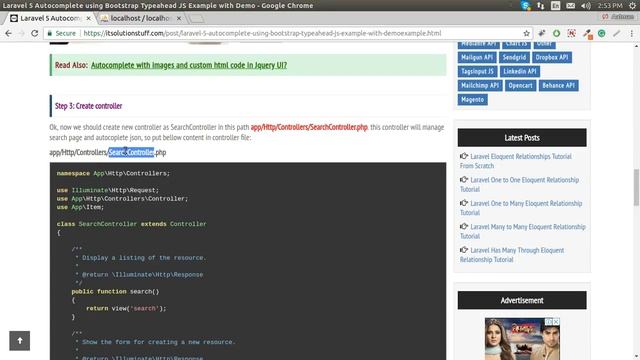Close the localhost tab
The image size is (640, 360).
tap(179, 18)
